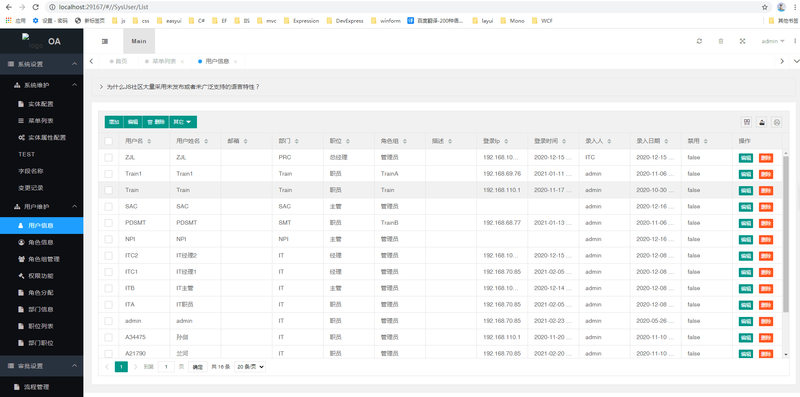The width and height of the screenshot is (800, 397).
Task: Open 权限功能 in the sidebar
Action: (x=41, y=276)
